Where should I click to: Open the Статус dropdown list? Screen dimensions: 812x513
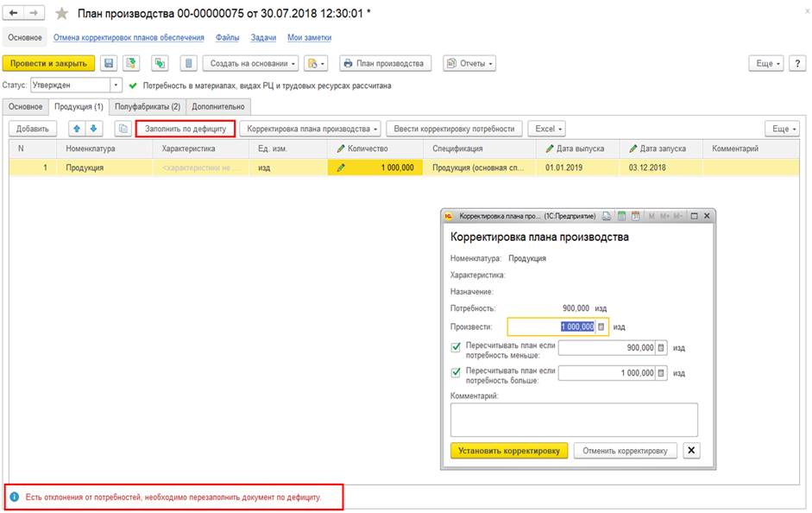tap(116, 85)
